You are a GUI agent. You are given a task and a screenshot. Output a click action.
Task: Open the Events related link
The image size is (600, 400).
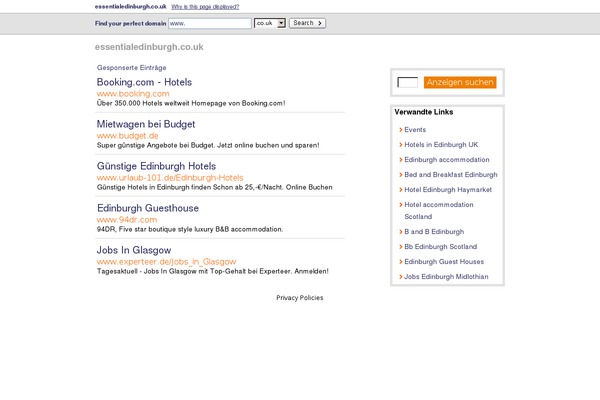[415, 130]
